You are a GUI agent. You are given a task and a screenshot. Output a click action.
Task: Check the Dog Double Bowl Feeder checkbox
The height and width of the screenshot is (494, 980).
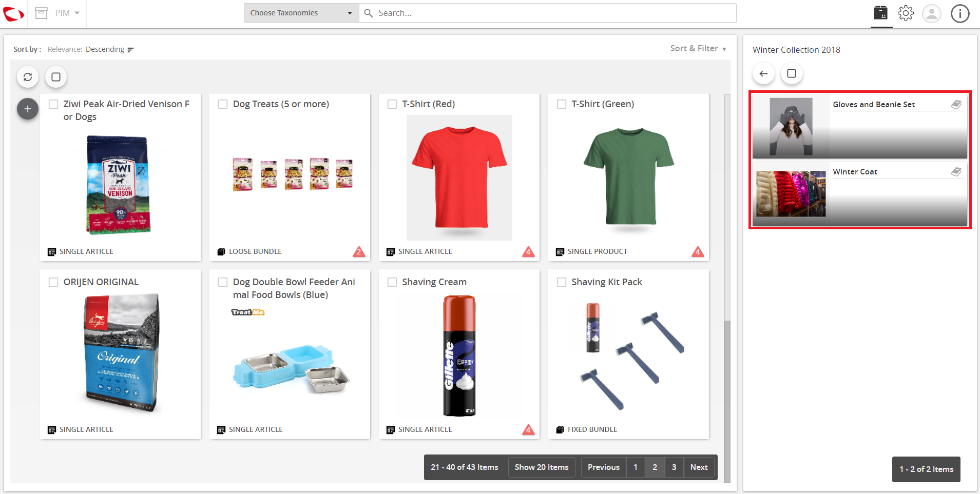point(223,282)
